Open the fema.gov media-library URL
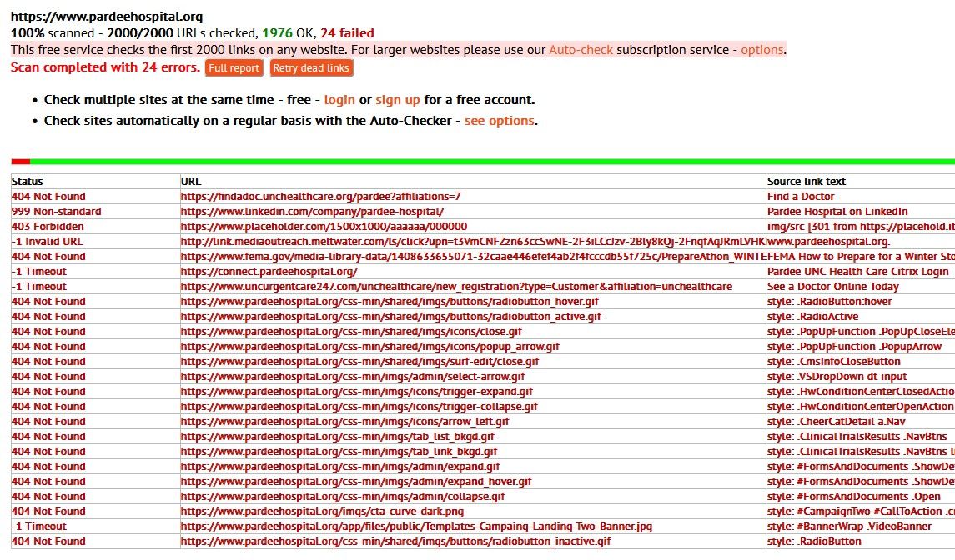This screenshot has height=560, width=955. (x=472, y=257)
